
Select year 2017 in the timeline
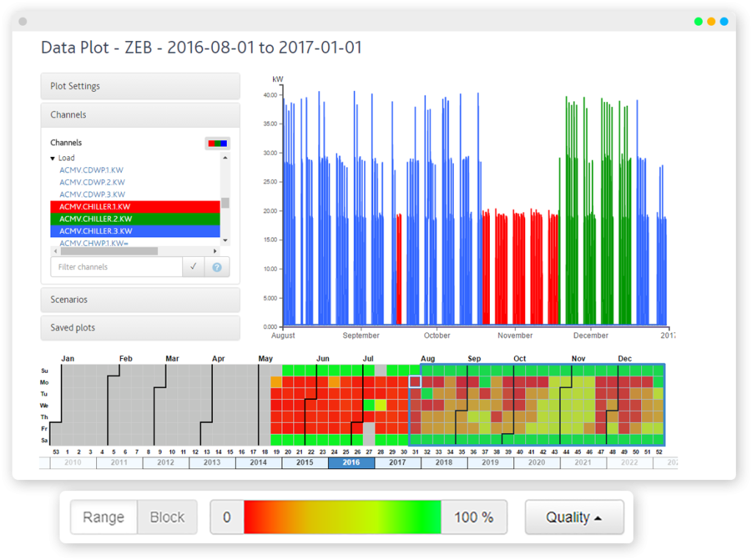(x=397, y=463)
